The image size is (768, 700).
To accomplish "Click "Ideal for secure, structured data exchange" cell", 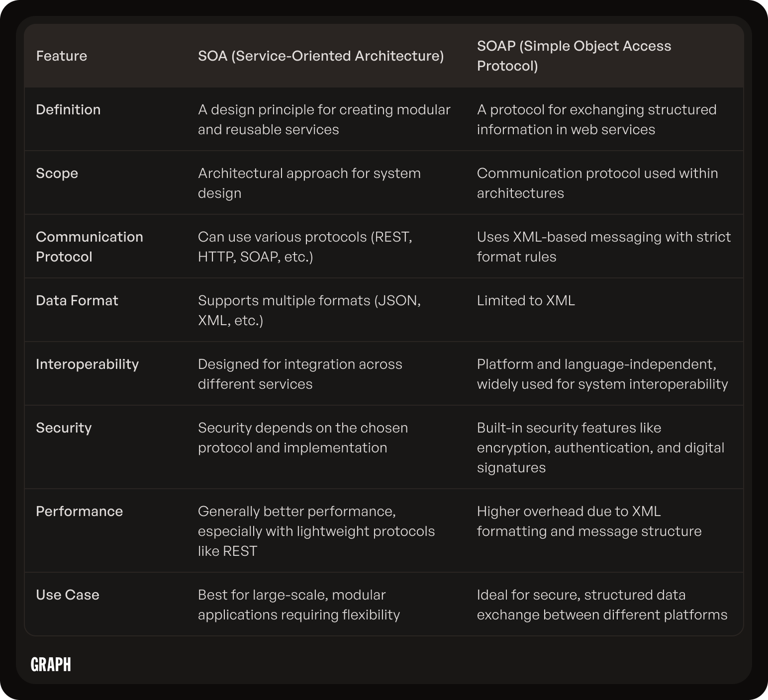I will tap(602, 605).
